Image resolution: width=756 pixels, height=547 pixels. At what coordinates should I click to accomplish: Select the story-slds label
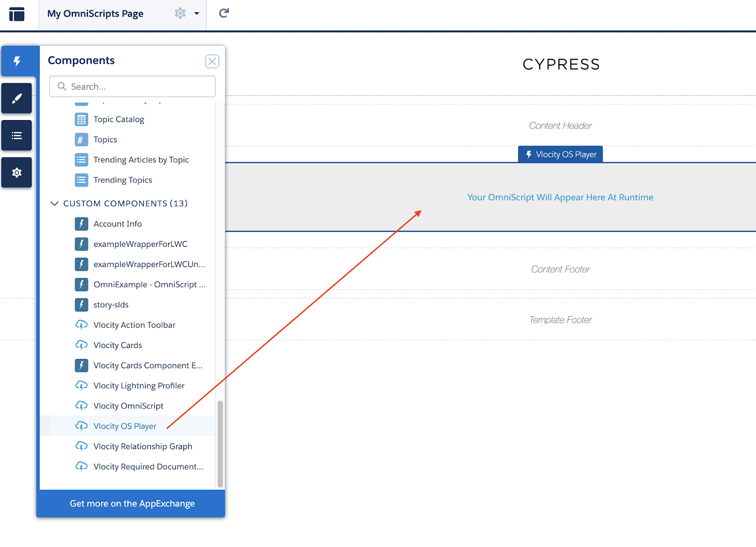point(111,305)
